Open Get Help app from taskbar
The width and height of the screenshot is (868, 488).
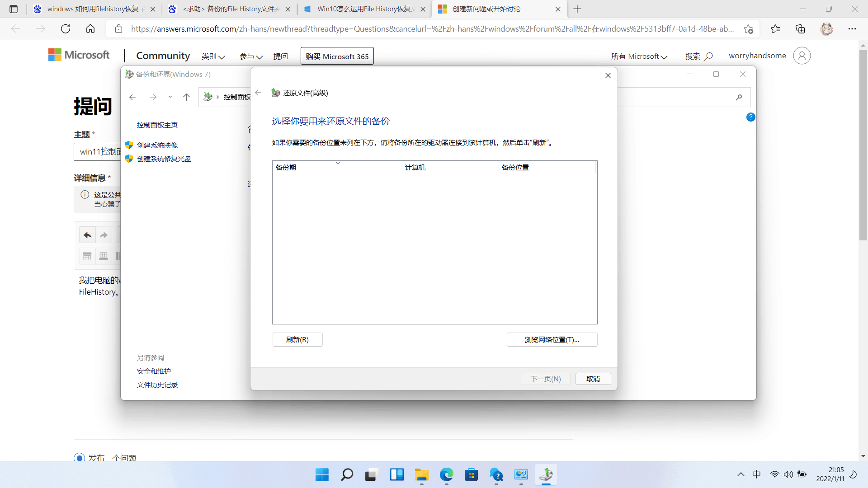496,474
